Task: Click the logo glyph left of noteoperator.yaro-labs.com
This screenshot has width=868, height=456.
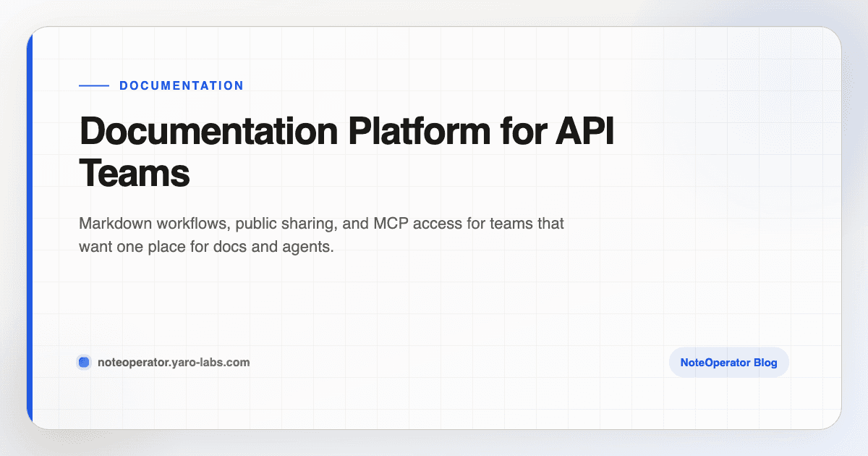Action: click(x=84, y=362)
